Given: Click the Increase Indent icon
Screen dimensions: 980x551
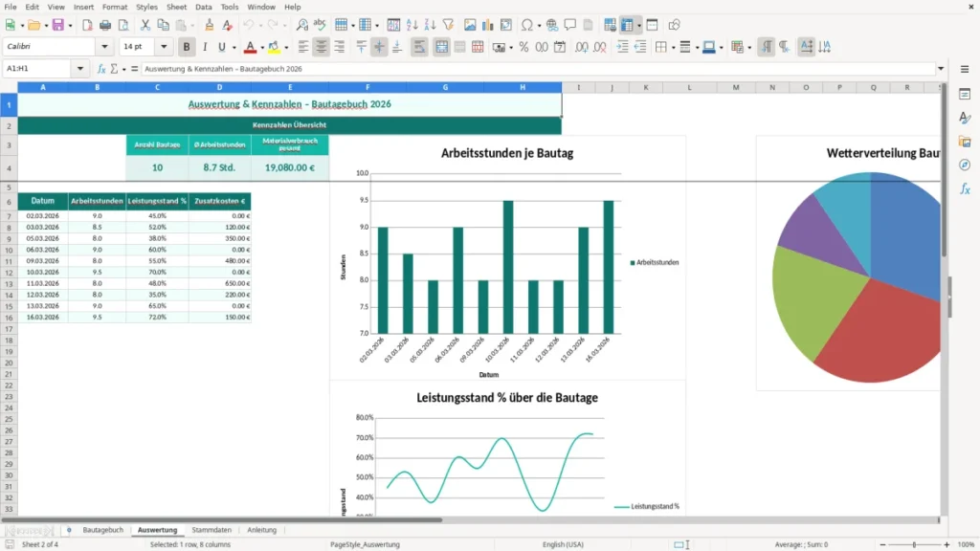Looking at the screenshot, I should pyautogui.click(x=622, y=47).
